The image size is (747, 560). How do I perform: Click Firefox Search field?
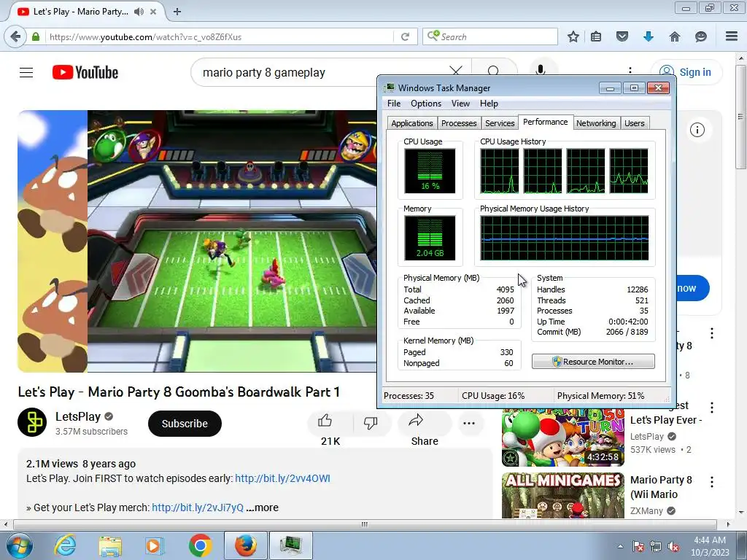click(x=489, y=36)
